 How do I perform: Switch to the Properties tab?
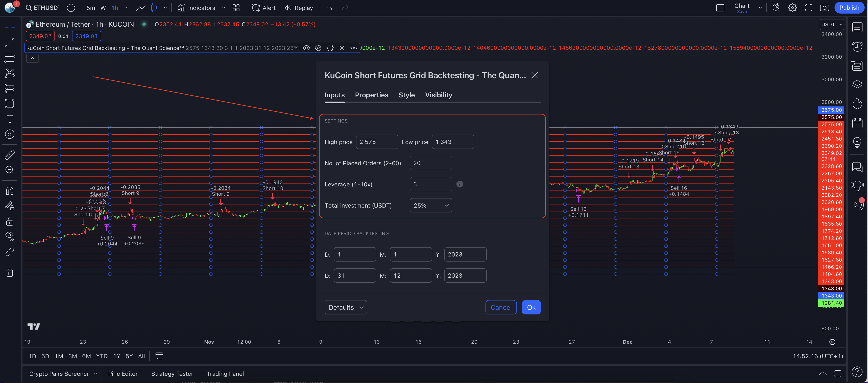pos(371,95)
